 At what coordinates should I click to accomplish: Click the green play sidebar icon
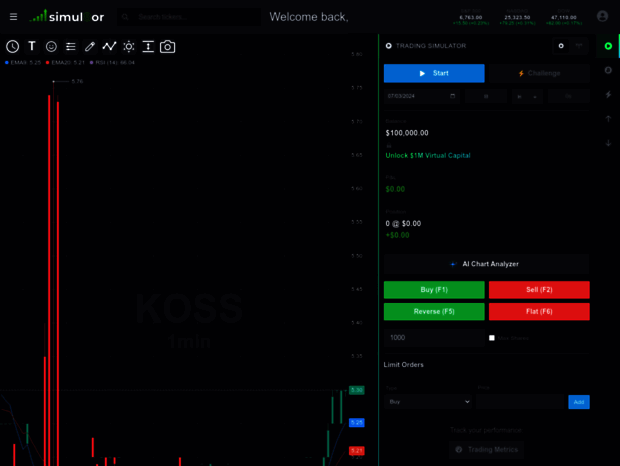pos(608,46)
